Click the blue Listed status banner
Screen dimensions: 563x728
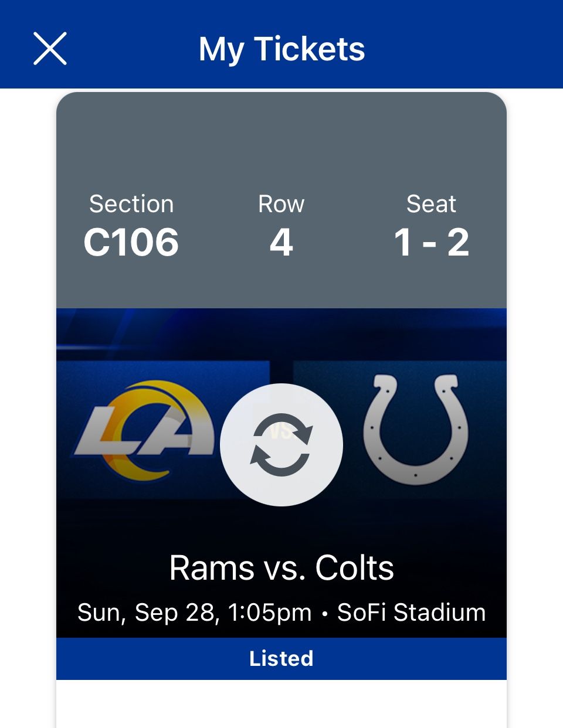tap(281, 658)
